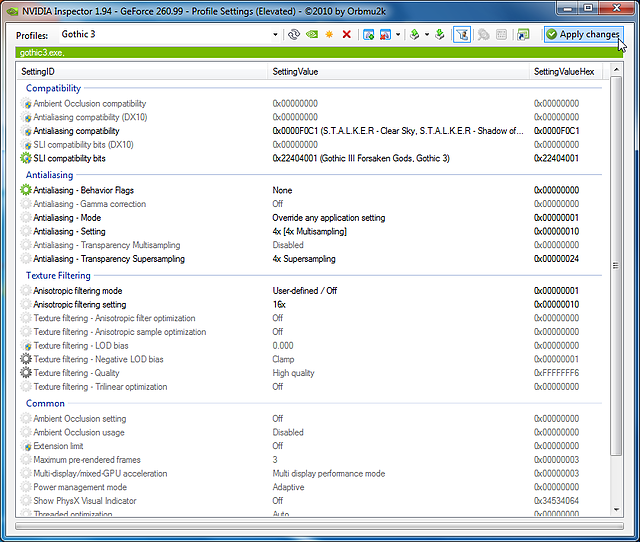This screenshot has height=542, width=640.
Task: Click the shield icon beside Ambient Occlusion compatibility
Action: tap(26, 104)
